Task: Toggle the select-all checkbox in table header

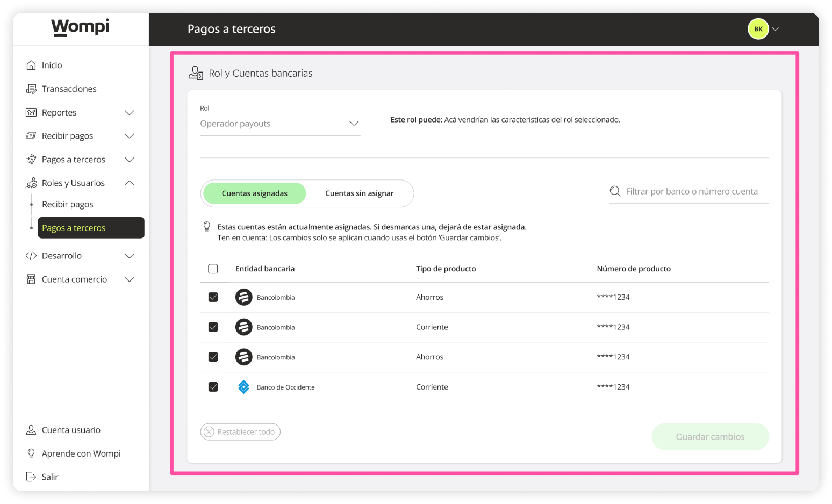Action: 213,269
